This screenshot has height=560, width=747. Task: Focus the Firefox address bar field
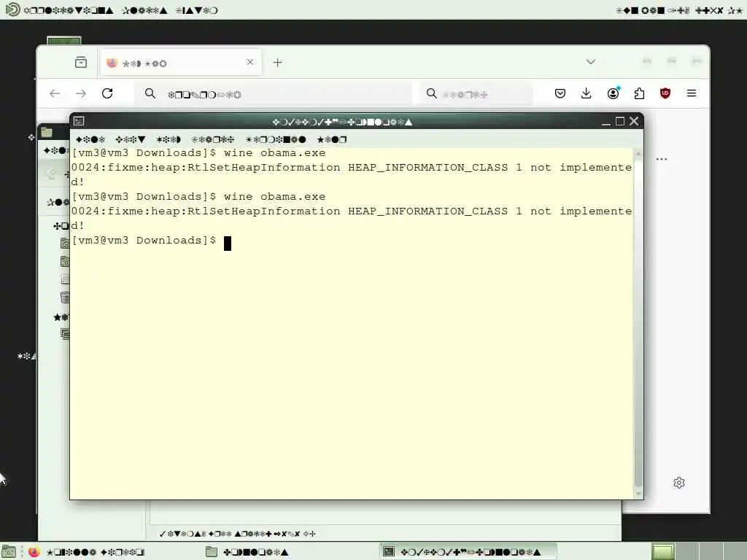(x=274, y=94)
